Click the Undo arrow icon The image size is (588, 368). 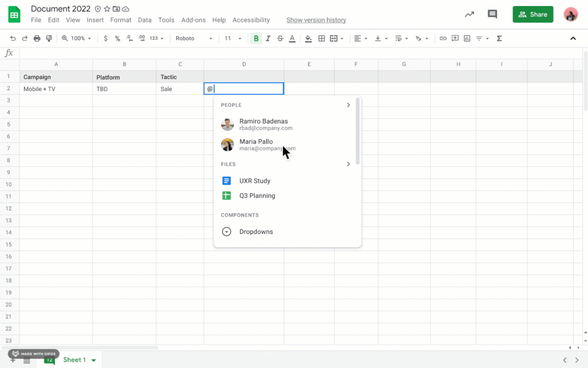13,38
